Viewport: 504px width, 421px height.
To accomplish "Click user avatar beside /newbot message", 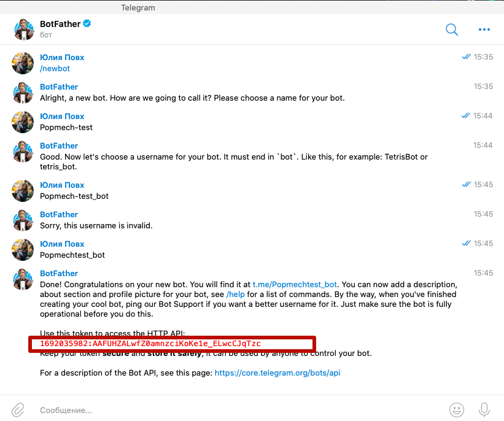I will tap(23, 63).
